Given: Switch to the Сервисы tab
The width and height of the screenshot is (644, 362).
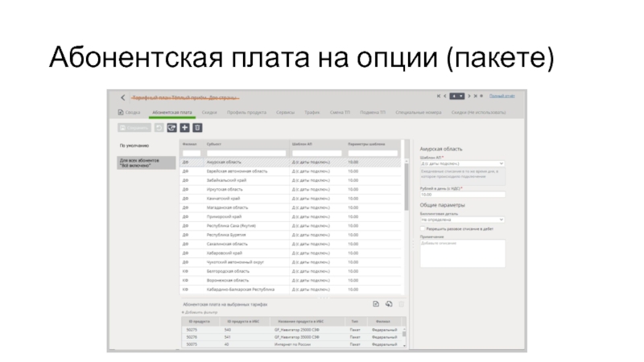Looking at the screenshot, I should click(285, 113).
